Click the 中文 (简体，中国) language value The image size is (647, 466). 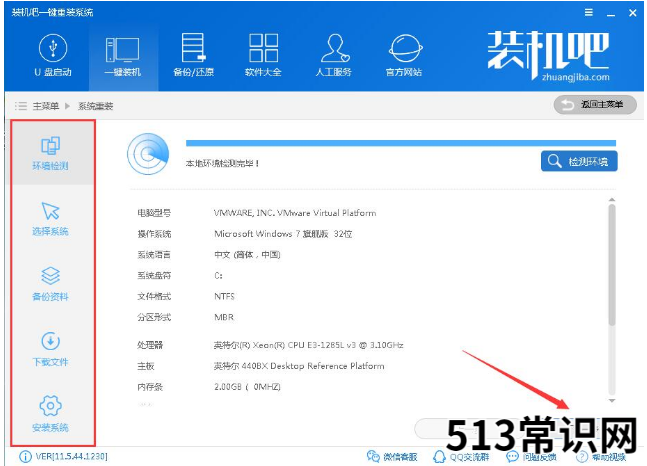click(247, 255)
